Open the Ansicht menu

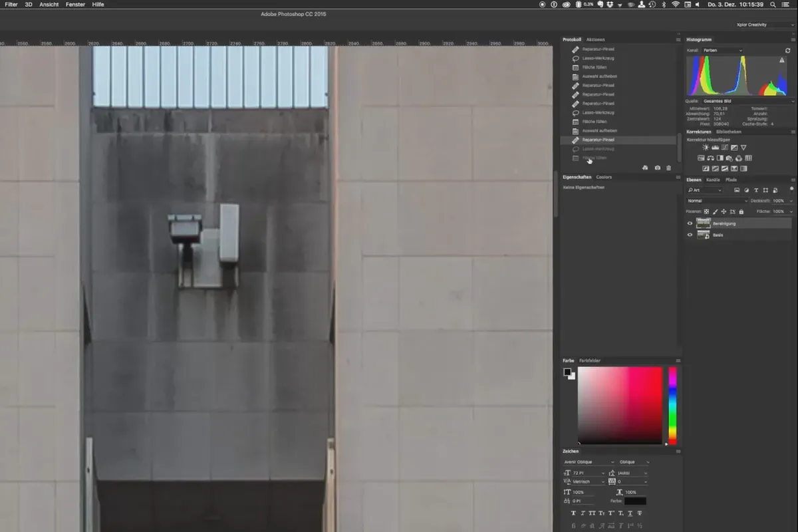point(49,5)
